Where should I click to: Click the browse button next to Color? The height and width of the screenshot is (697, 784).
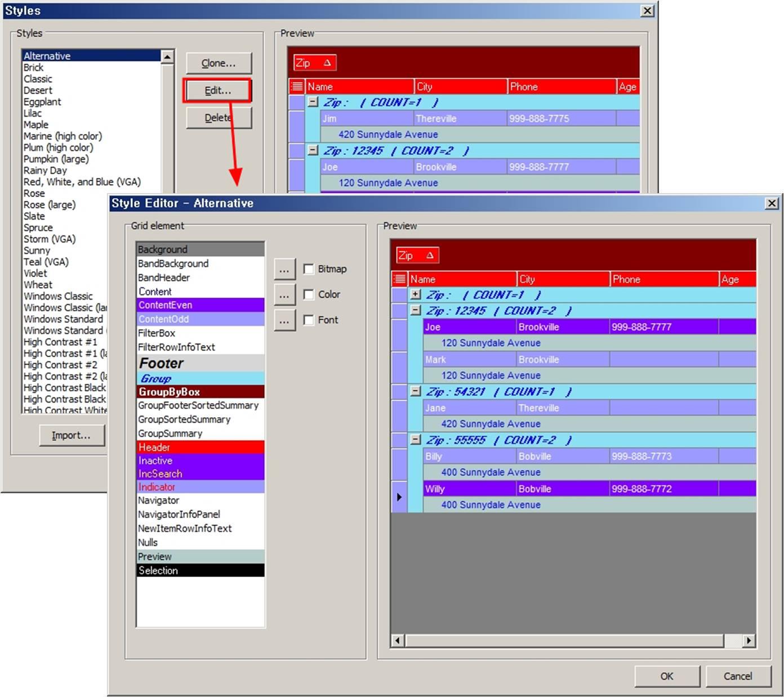pos(284,295)
